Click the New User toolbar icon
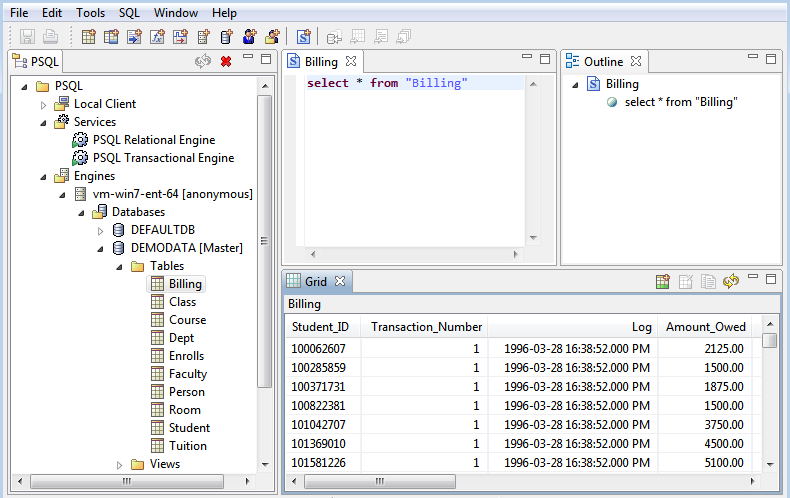The height and width of the screenshot is (498, 790). (x=249, y=36)
